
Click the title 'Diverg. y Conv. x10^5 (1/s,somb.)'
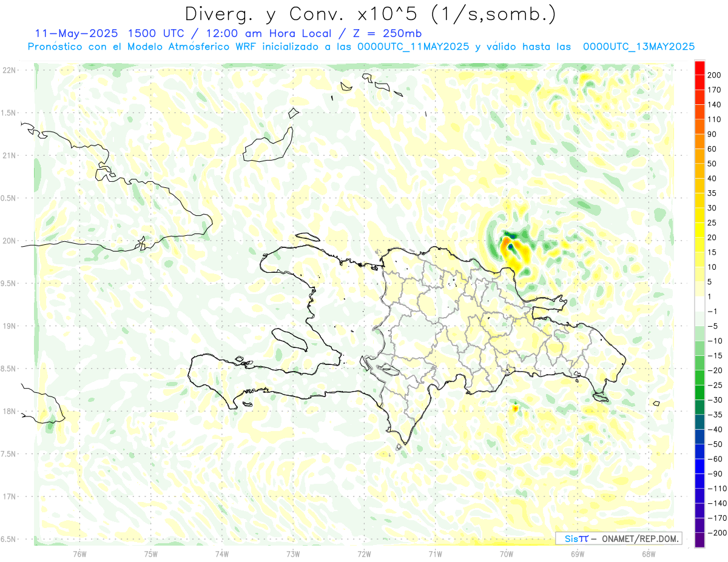click(x=370, y=14)
